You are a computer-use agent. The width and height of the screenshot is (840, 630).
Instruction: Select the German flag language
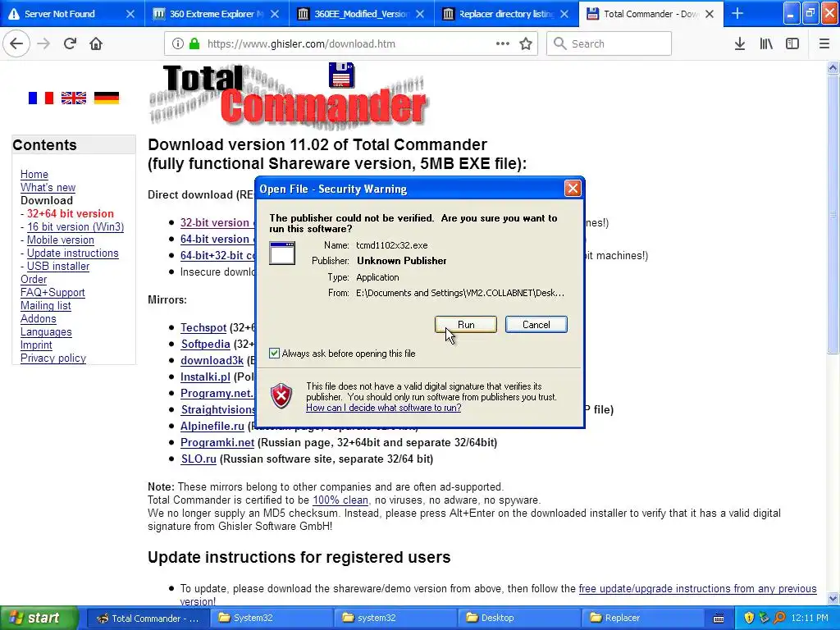tap(107, 98)
